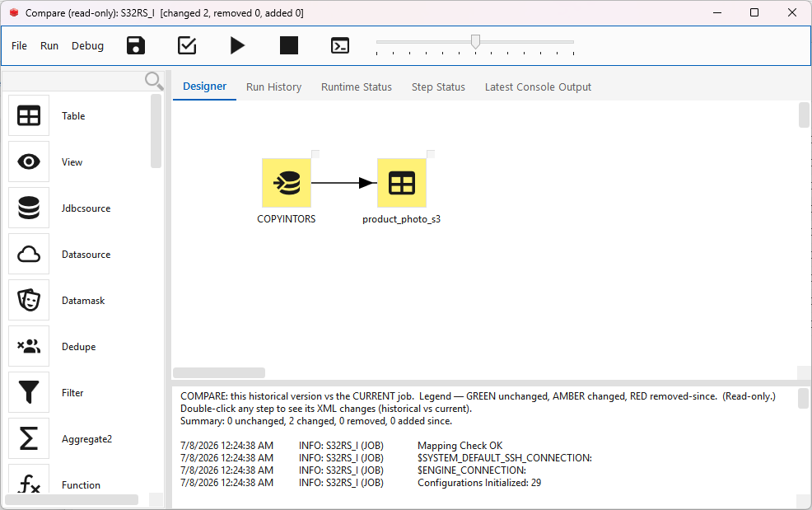Select the View eye icon in palette

pos(29,161)
